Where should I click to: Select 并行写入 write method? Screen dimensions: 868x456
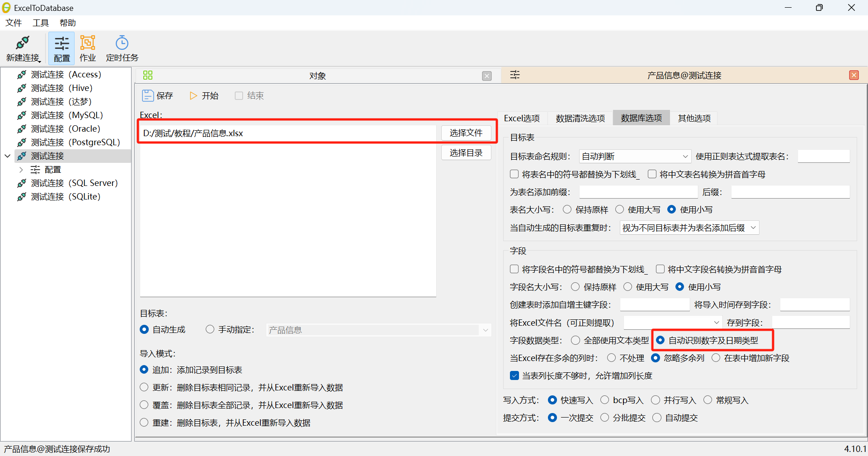[655, 400]
